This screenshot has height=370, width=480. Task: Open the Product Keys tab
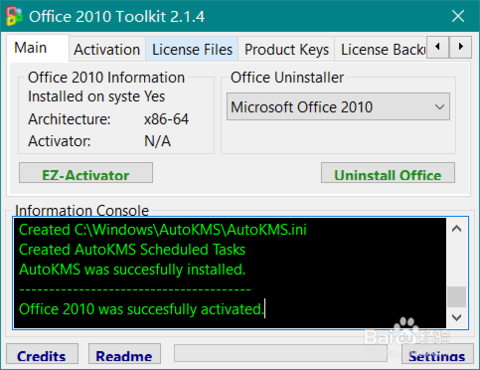(x=287, y=50)
